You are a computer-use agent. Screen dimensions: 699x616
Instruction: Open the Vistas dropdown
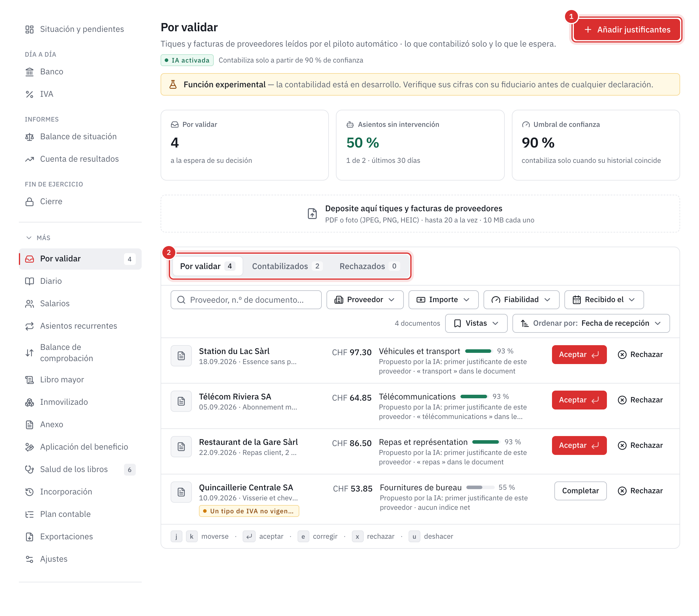click(x=476, y=323)
